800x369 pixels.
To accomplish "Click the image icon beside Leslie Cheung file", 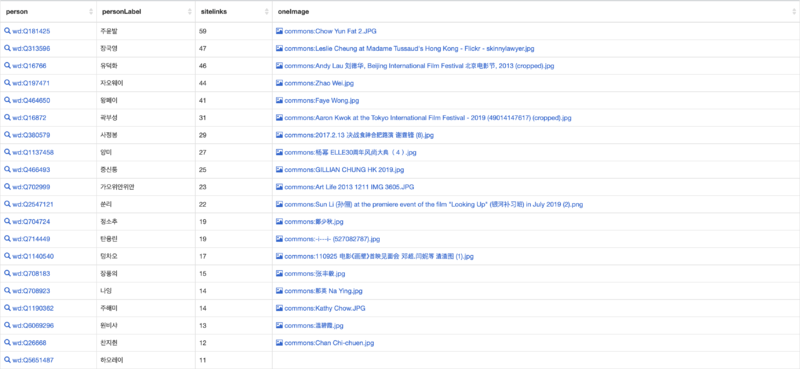I will click(x=279, y=48).
